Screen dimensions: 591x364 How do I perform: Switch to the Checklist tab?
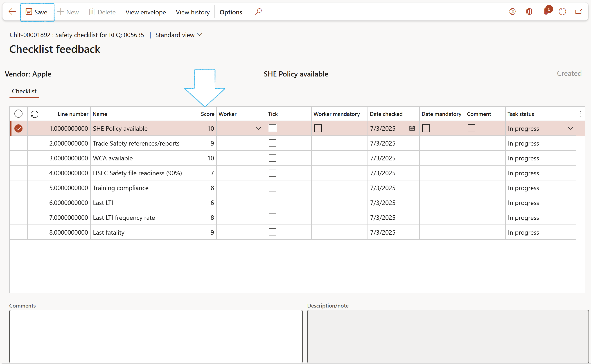pos(24,91)
